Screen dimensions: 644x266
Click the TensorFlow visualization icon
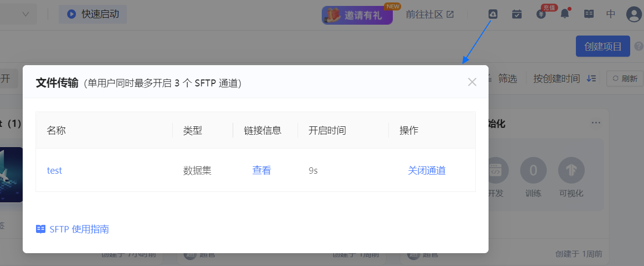coord(571,171)
